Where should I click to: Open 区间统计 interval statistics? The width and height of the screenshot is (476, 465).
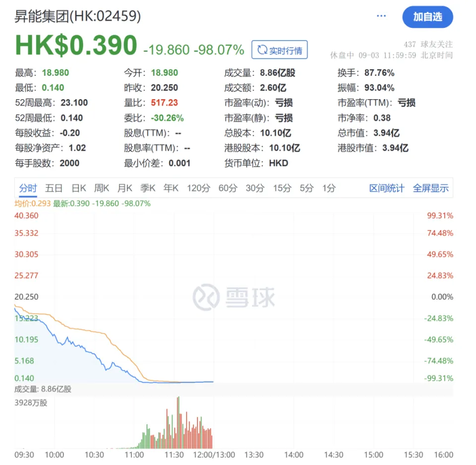(387, 188)
